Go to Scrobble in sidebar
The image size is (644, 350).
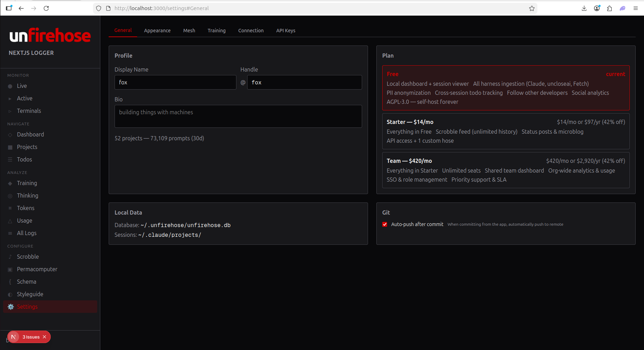pyautogui.click(x=28, y=257)
